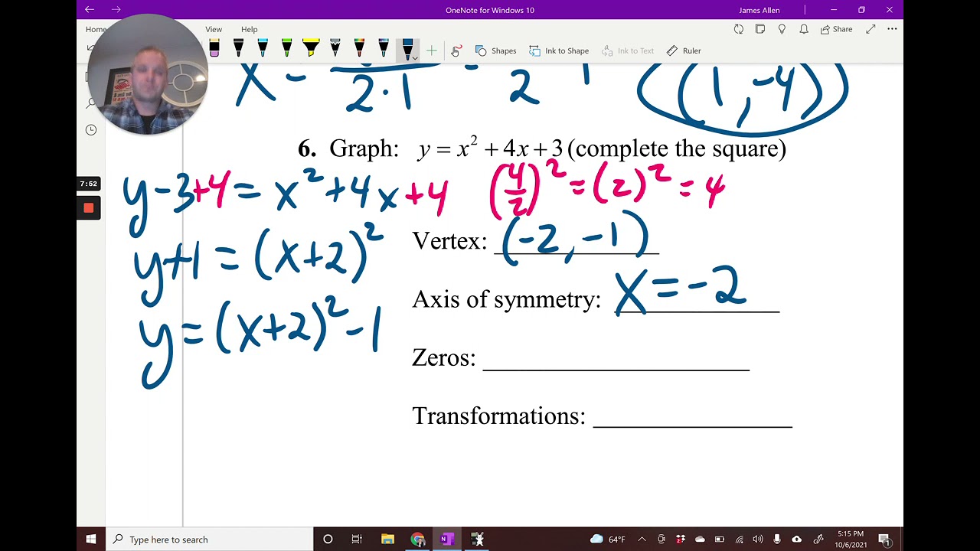980x551 pixels.
Task: Select the gray pencil tool
Action: (x=335, y=49)
